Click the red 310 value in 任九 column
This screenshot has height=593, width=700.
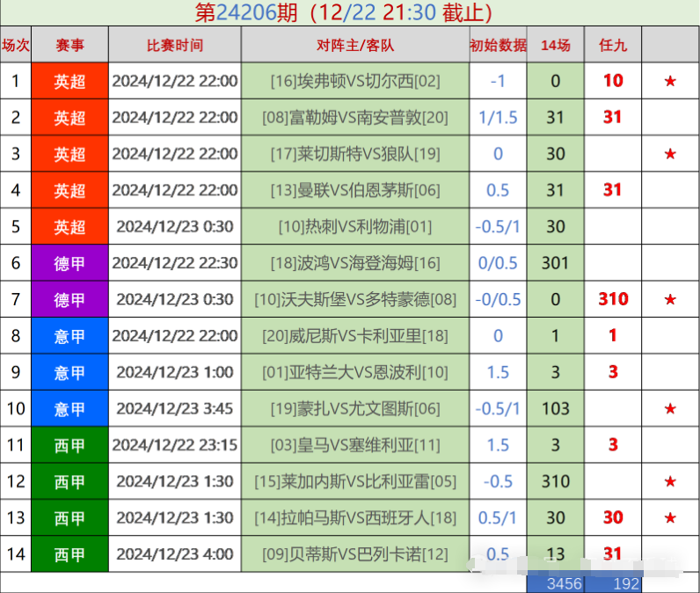tap(612, 299)
